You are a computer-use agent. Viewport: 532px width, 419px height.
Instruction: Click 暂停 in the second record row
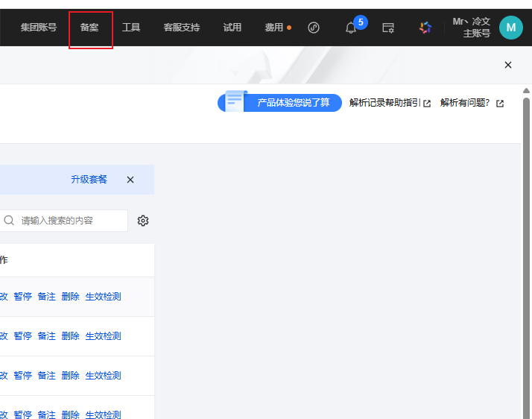[23, 335]
